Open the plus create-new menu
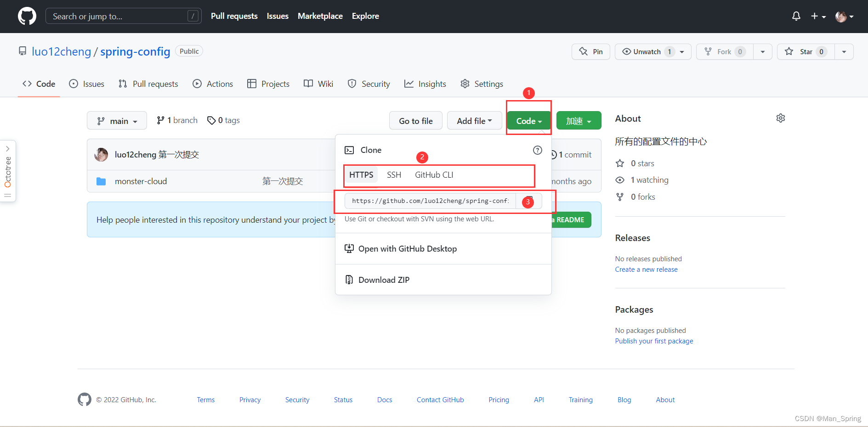 818,16
